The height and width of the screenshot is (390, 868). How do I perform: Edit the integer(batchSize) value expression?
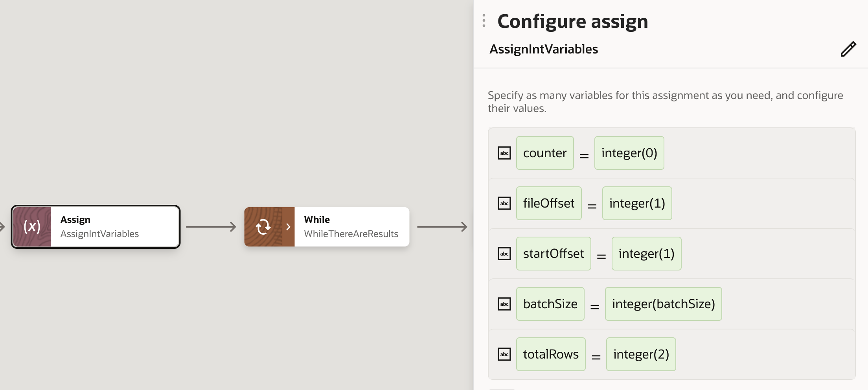point(663,304)
